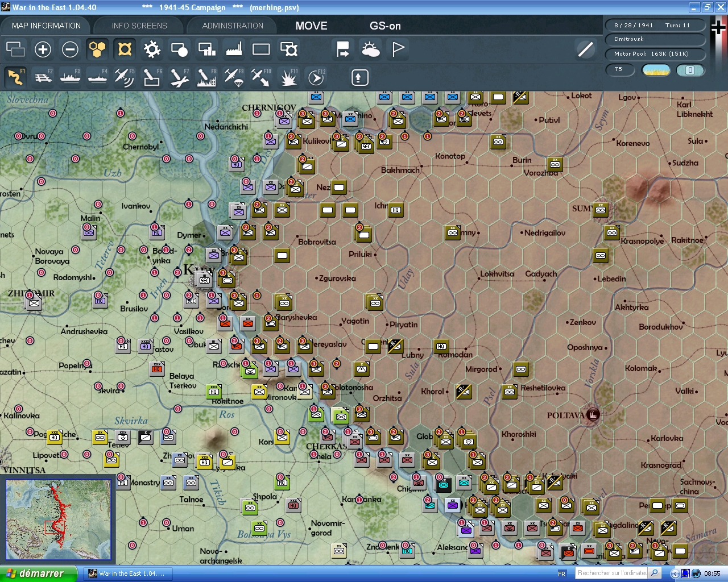
Task: Click the rectangle-with-gear toolbar icon
Action: [289, 49]
